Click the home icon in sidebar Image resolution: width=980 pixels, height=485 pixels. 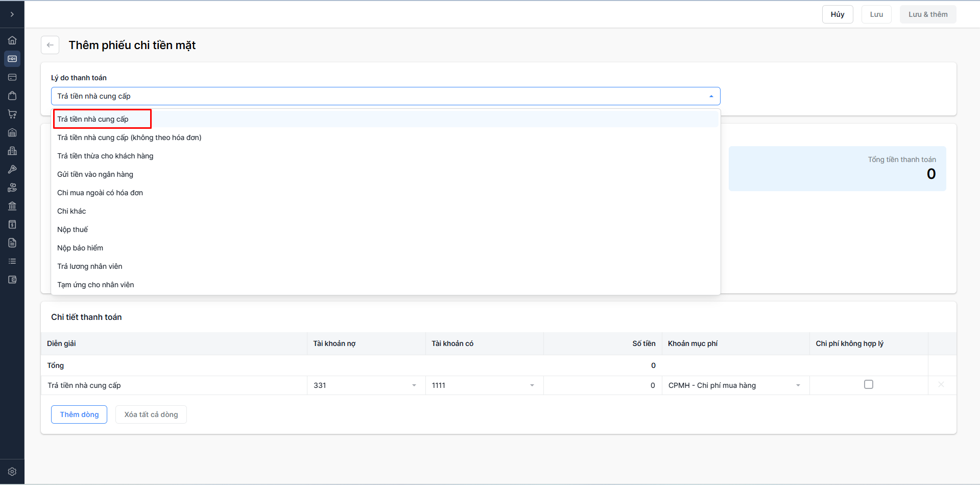coord(12,40)
